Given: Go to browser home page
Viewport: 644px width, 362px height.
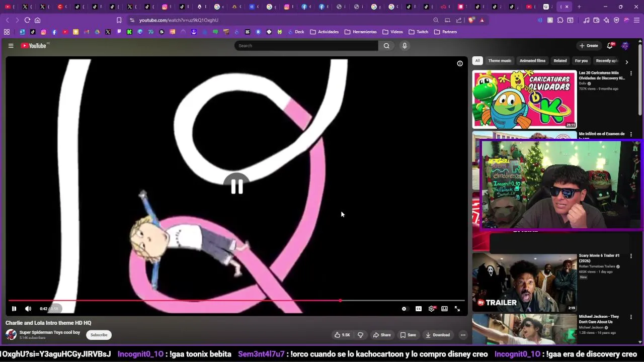Looking at the screenshot, I should point(37,20).
